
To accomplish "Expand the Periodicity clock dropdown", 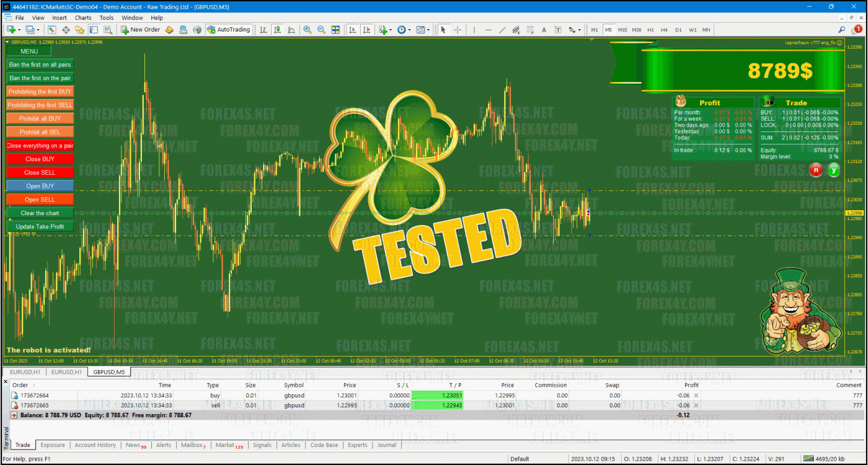I will (409, 30).
